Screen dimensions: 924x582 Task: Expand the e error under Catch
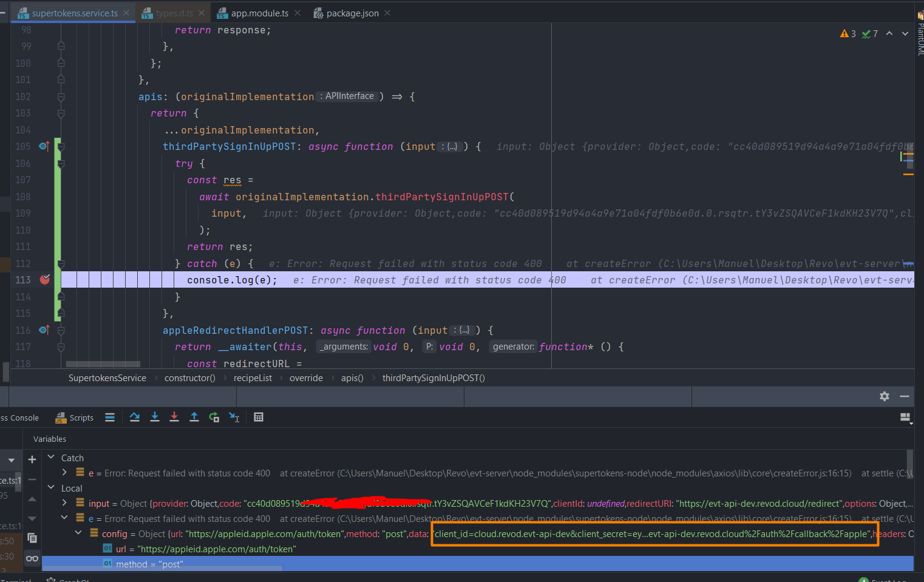[64, 472]
